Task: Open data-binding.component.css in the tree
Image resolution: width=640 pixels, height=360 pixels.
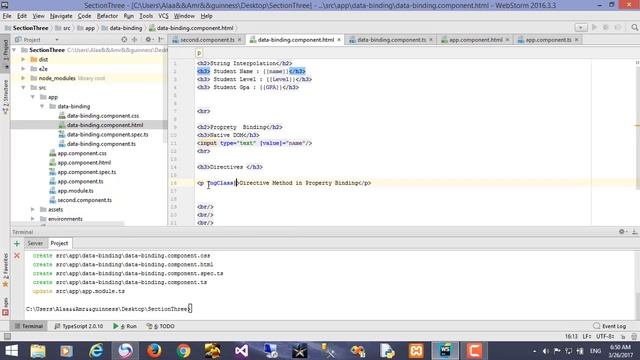Action: coord(102,116)
